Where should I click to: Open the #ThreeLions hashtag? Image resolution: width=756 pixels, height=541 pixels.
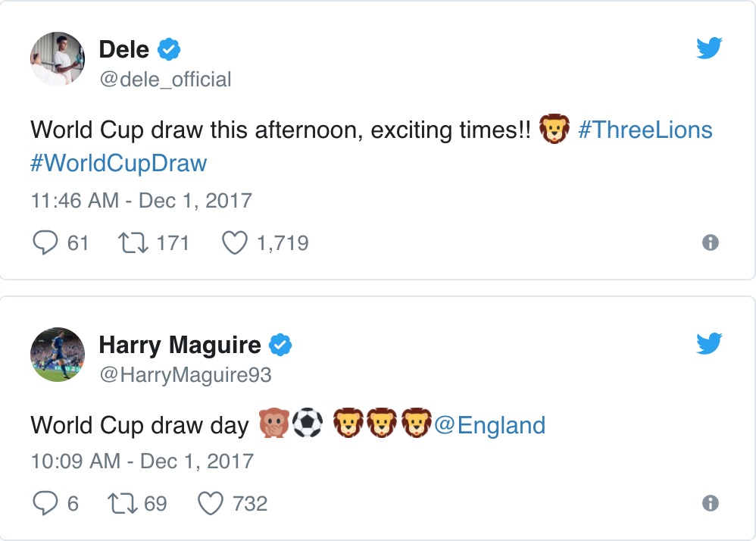pos(645,130)
